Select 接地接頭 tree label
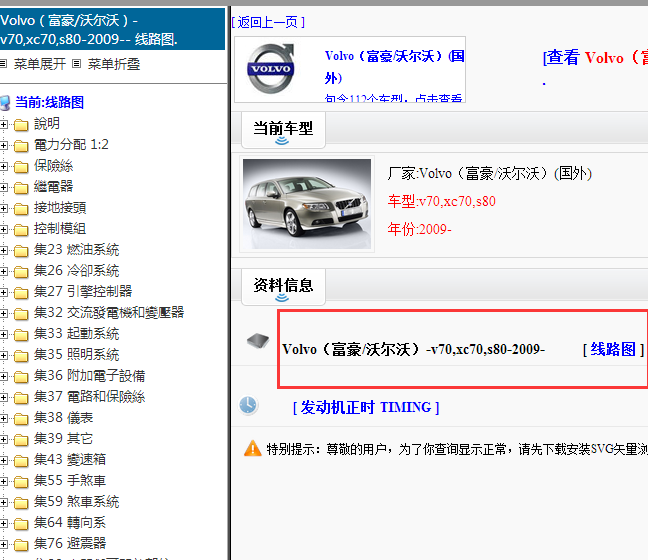Viewport: 648px width, 560px height. tap(60, 208)
